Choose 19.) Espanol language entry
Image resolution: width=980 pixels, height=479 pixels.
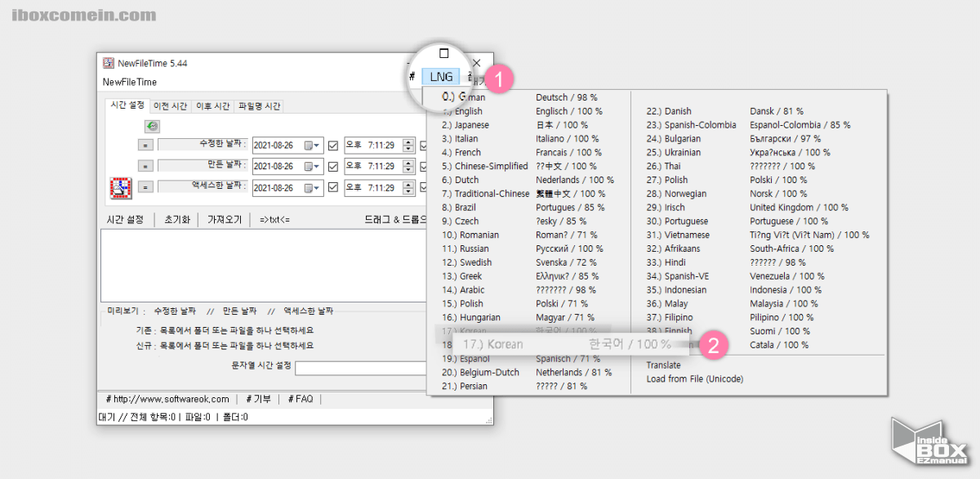528,359
